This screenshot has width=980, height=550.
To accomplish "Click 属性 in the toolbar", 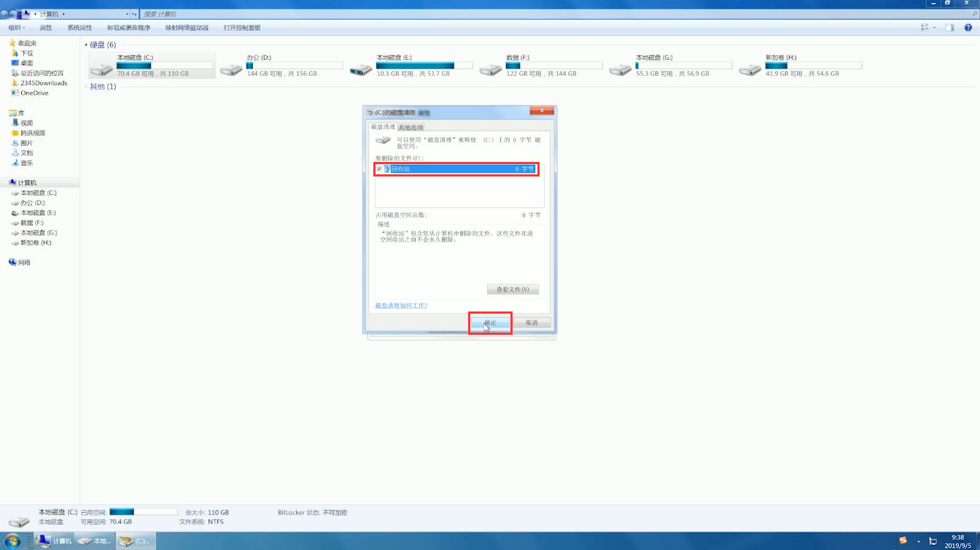I will pos(46,28).
